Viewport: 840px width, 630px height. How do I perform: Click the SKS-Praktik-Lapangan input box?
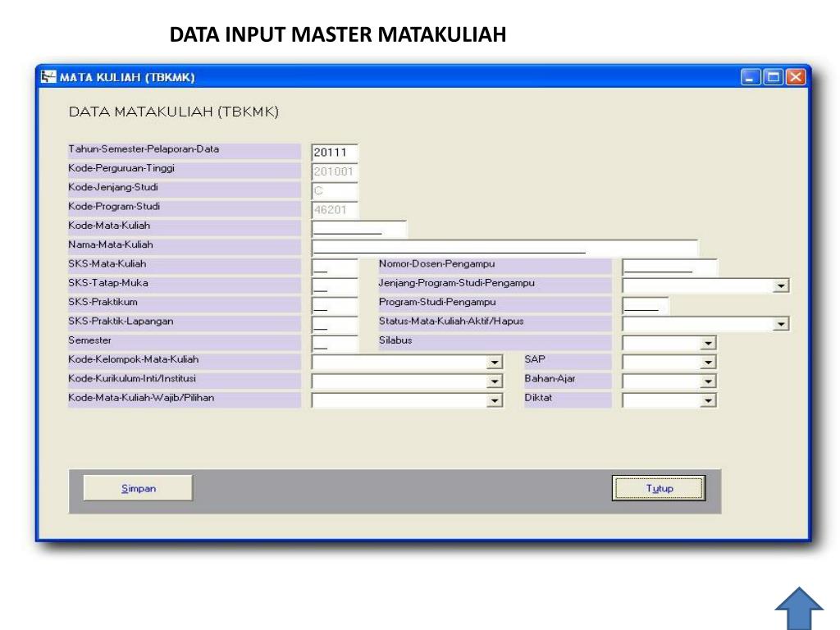pos(335,325)
